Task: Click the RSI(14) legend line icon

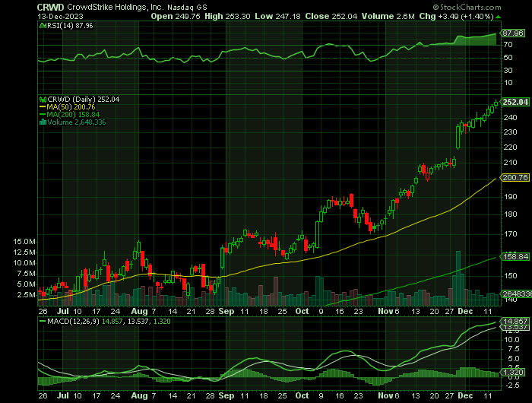Action: [x=43, y=26]
